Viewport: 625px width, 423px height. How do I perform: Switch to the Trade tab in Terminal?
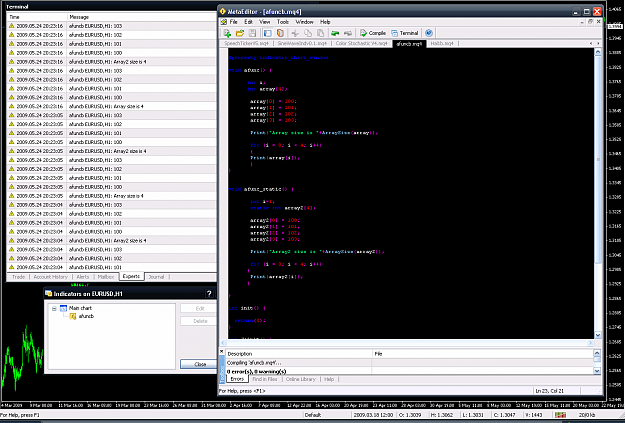[x=18, y=277]
